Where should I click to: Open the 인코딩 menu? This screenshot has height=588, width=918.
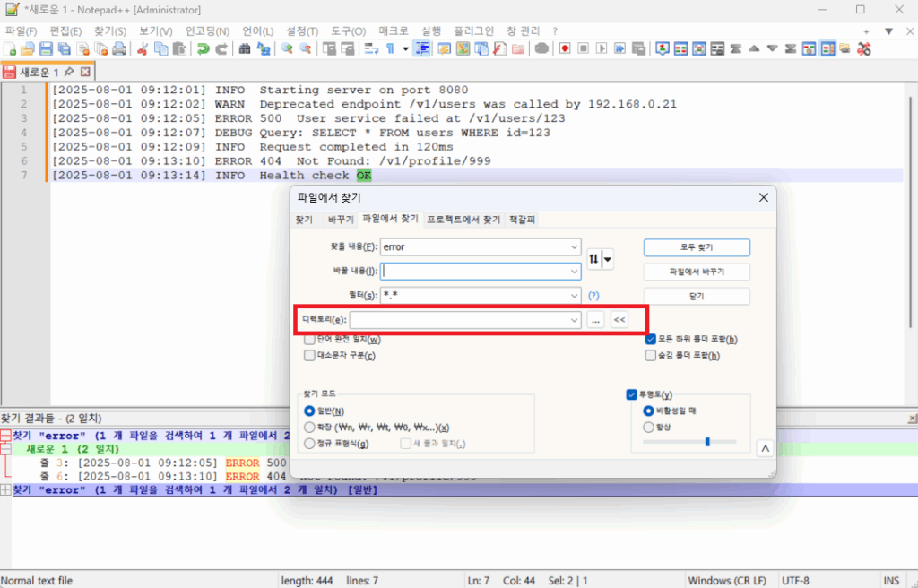point(207,30)
